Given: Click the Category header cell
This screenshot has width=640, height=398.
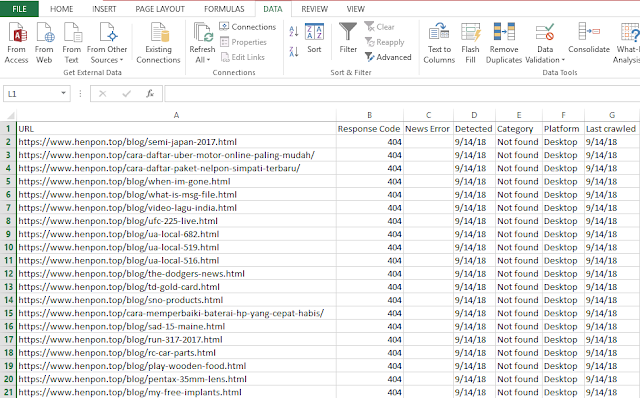Looking at the screenshot, I should 519,129.
